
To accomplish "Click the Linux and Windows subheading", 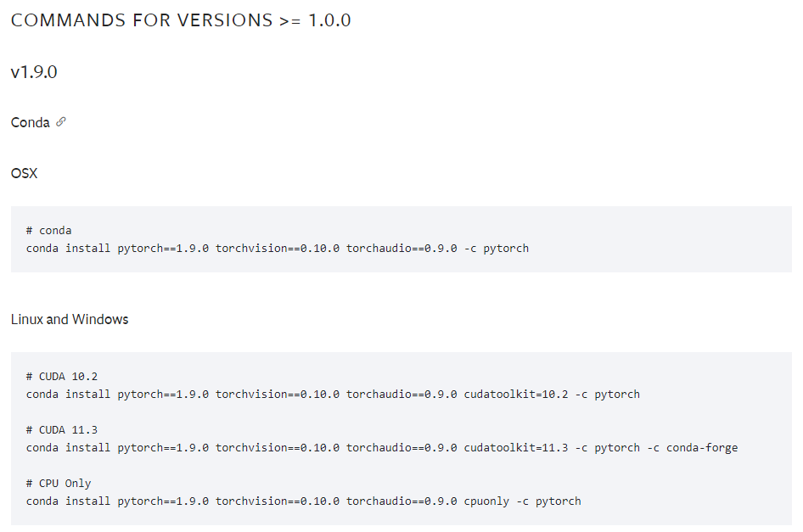I will click(x=70, y=320).
